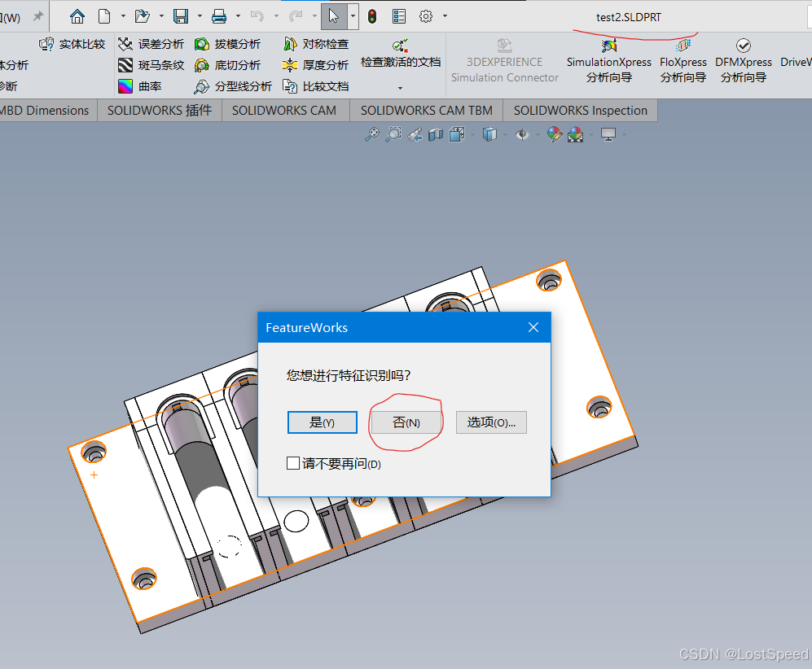Open View Orientation cube icon
The width and height of the screenshot is (812, 669).
(457, 134)
